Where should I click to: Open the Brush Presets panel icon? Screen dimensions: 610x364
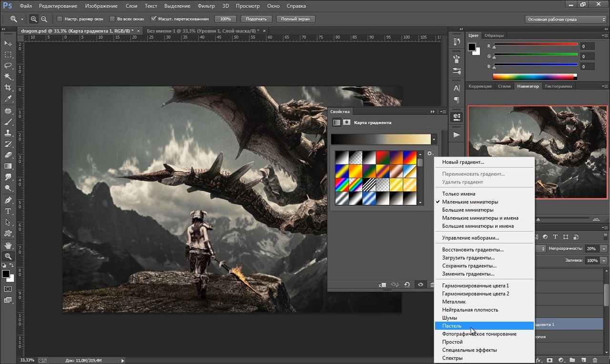pyautogui.click(x=457, y=71)
